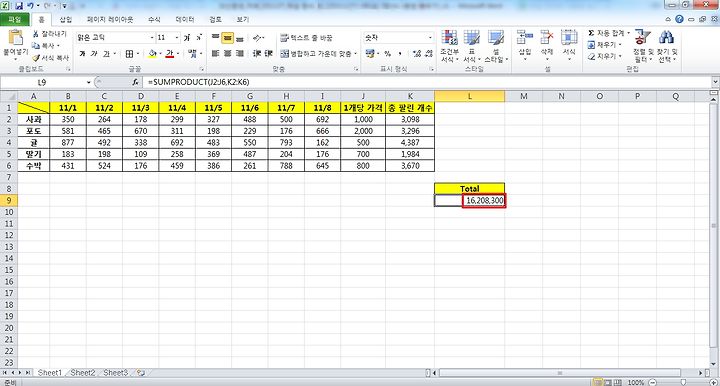Switch to Page Layout (페이지 레이아웃) tab
This screenshot has width=720, height=386.
[x=110, y=20]
